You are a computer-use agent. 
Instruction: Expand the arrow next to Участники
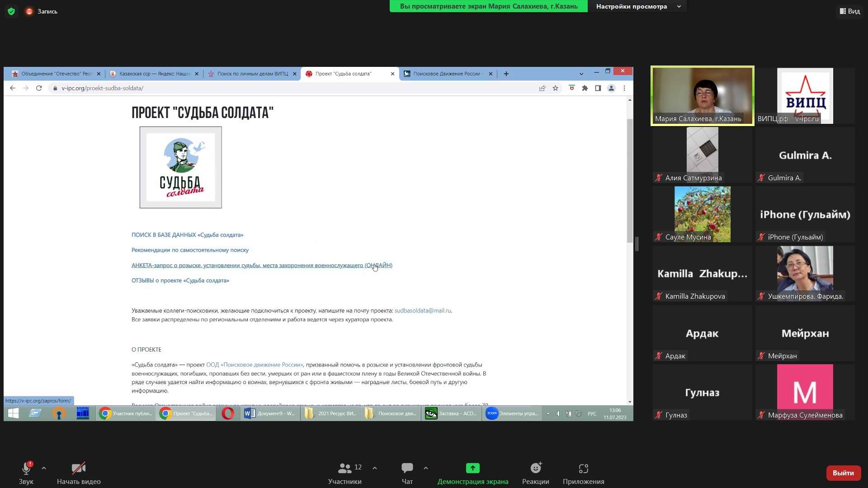[375, 468]
